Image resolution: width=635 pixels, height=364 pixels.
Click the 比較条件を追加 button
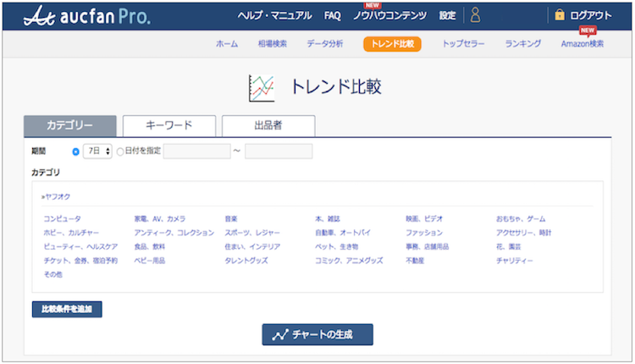click(x=67, y=309)
